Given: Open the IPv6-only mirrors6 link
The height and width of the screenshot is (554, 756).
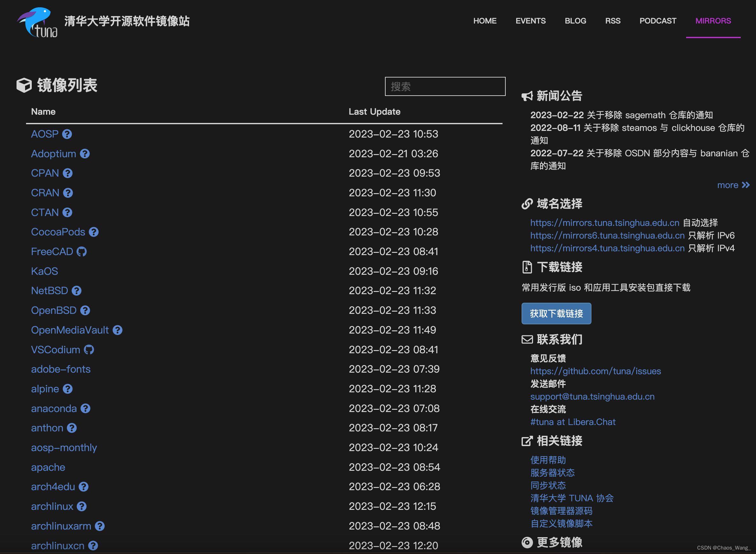Looking at the screenshot, I should pos(607,235).
